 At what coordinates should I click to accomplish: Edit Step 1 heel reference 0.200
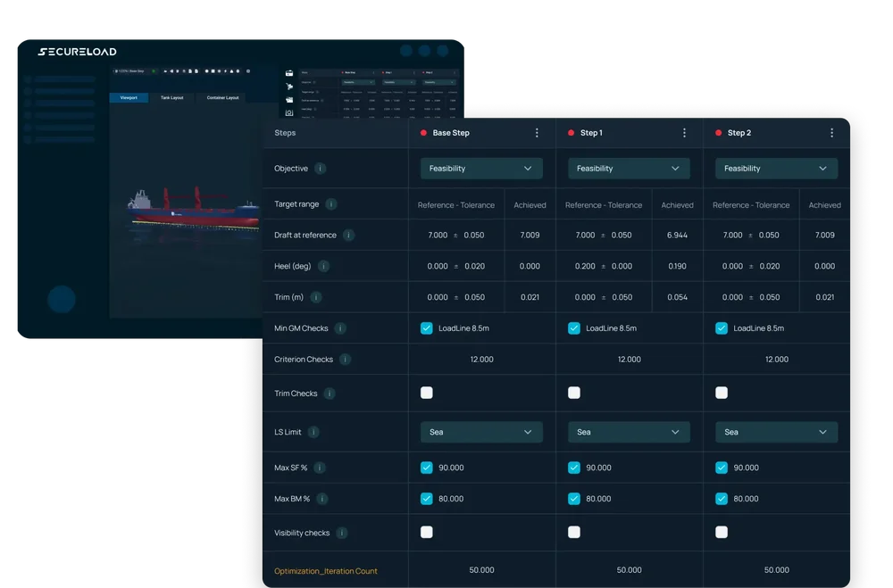click(x=585, y=266)
